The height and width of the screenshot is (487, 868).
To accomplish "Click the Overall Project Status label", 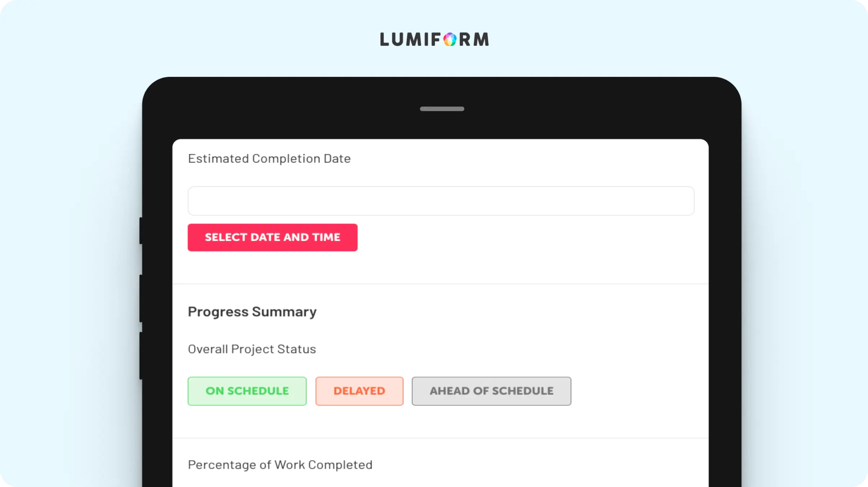I will (252, 349).
